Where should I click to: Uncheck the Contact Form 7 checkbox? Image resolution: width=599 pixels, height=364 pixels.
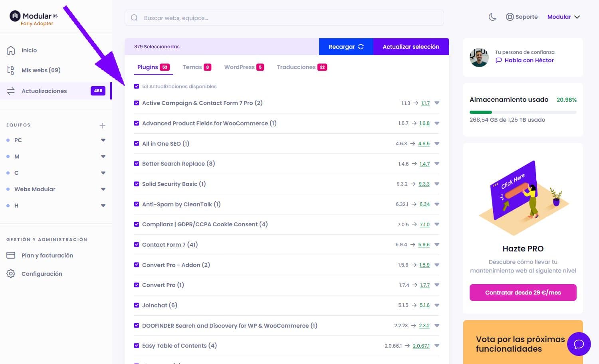[x=137, y=245]
